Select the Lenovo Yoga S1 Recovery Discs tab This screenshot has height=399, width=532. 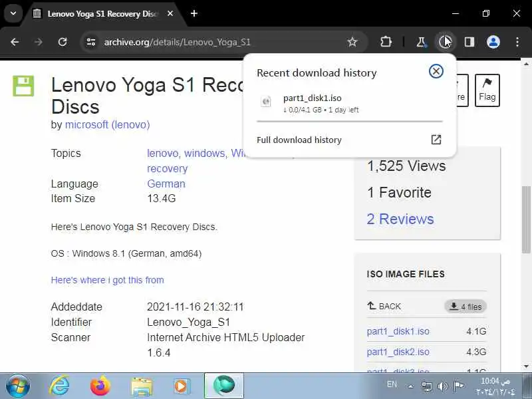pos(104,14)
